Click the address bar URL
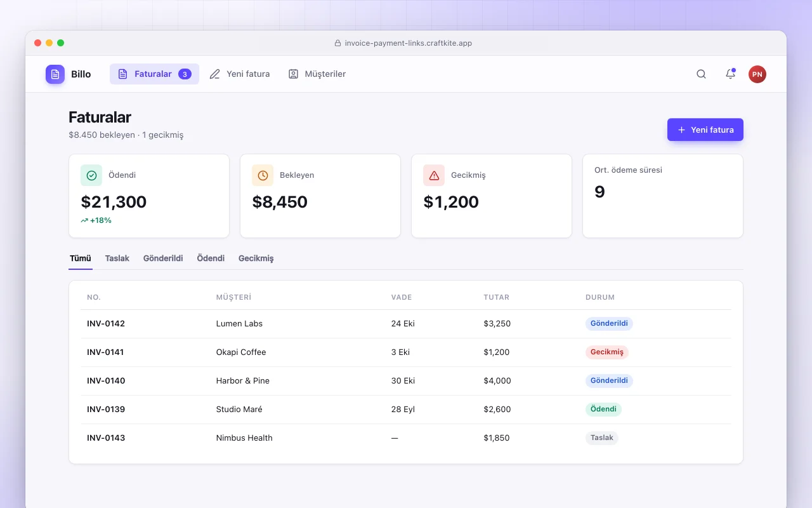Screen dimensions: 812x508 409,43
